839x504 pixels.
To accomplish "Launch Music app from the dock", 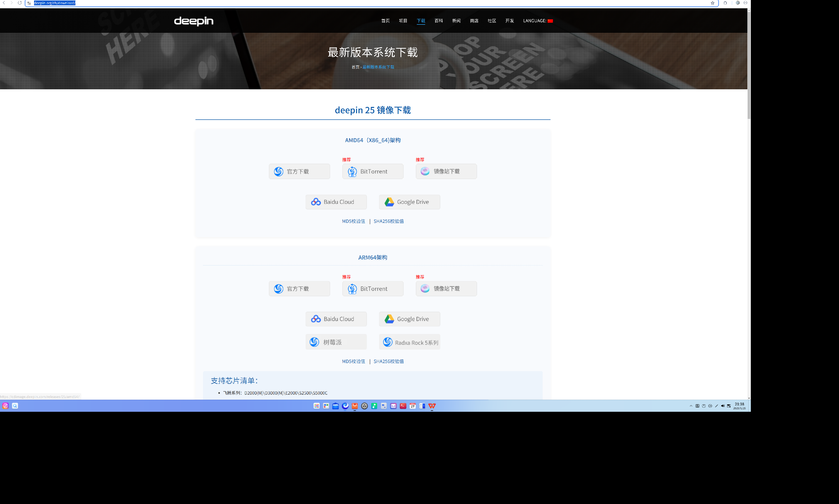I will (x=374, y=406).
